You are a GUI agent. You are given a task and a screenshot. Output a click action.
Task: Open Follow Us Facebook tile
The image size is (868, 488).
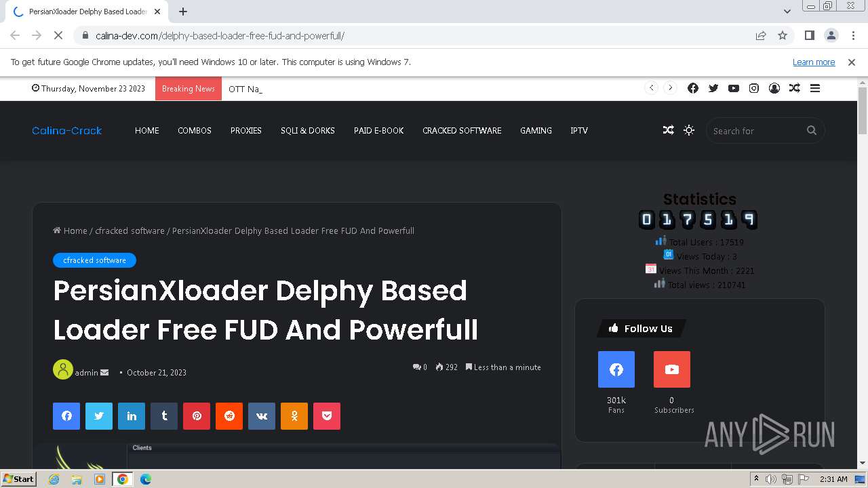tap(616, 369)
